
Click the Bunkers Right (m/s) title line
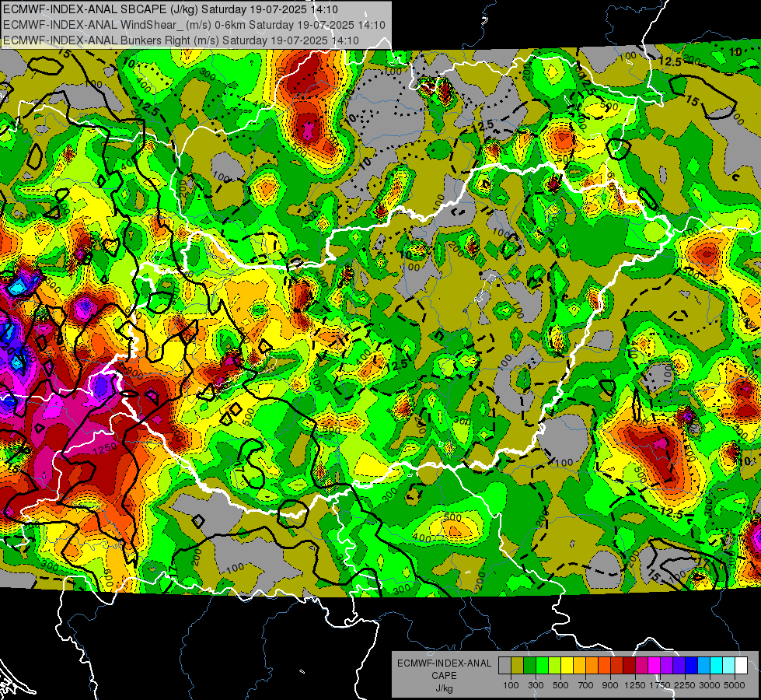pyautogui.click(x=180, y=40)
